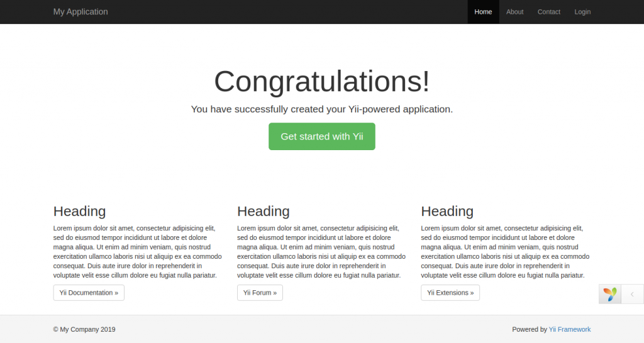The height and width of the screenshot is (343, 644).
Task: Go to the About page
Action: tap(514, 12)
